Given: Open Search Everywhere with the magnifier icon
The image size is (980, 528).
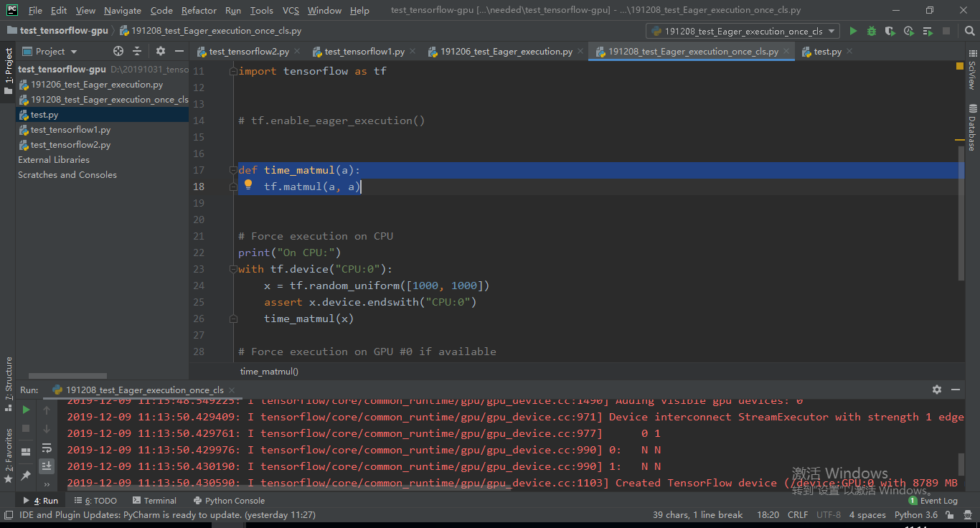Looking at the screenshot, I should coord(969,31).
